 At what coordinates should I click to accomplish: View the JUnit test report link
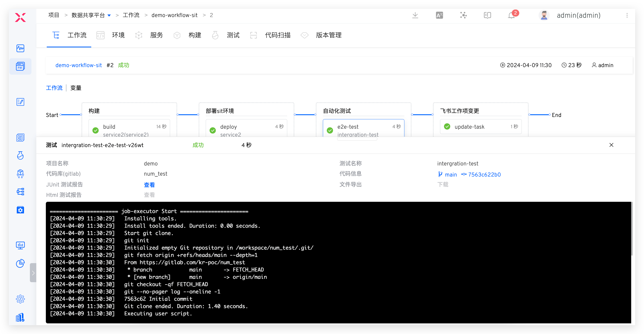tap(149, 185)
